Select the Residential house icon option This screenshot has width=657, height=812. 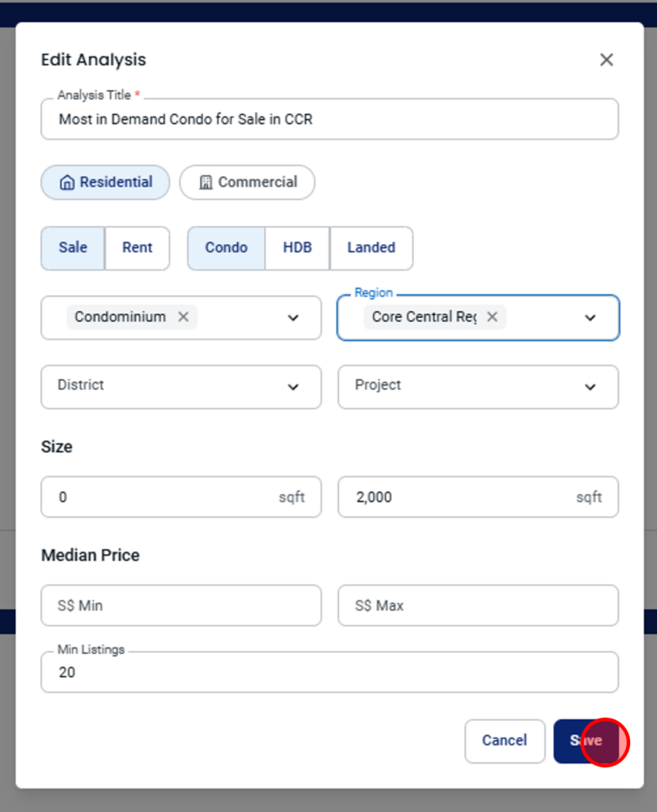(106, 182)
